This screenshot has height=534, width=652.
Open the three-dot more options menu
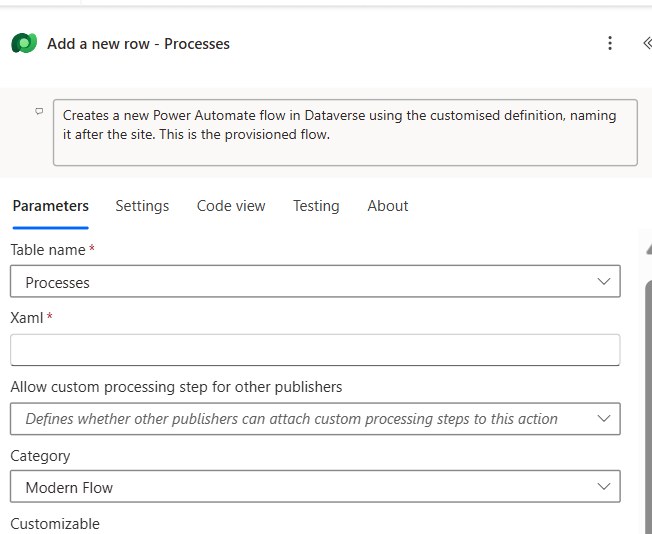pos(610,43)
